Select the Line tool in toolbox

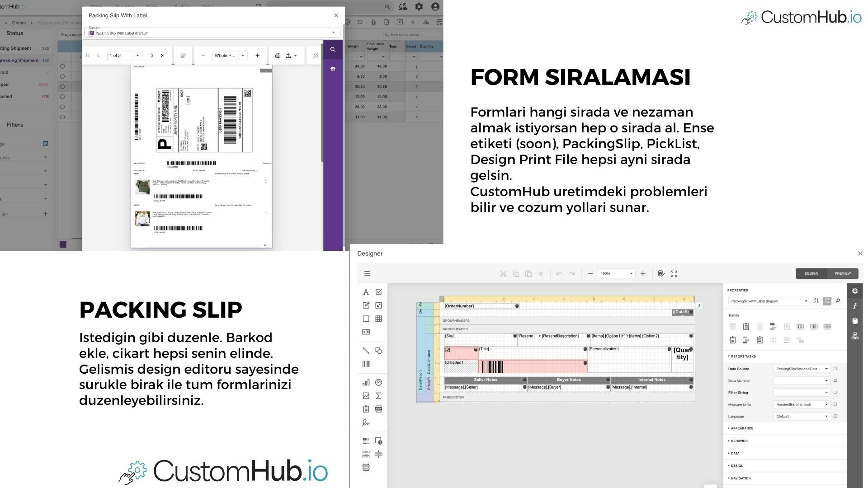click(366, 351)
